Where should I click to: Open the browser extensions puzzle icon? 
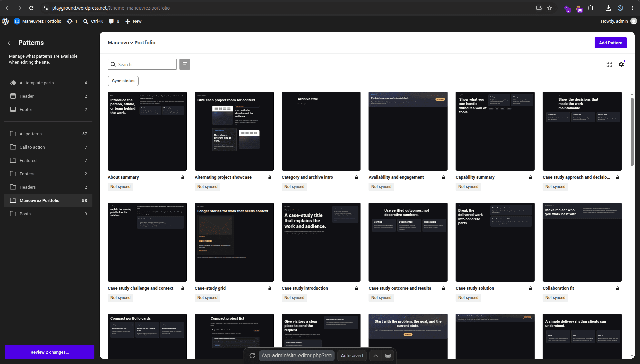coord(591,8)
